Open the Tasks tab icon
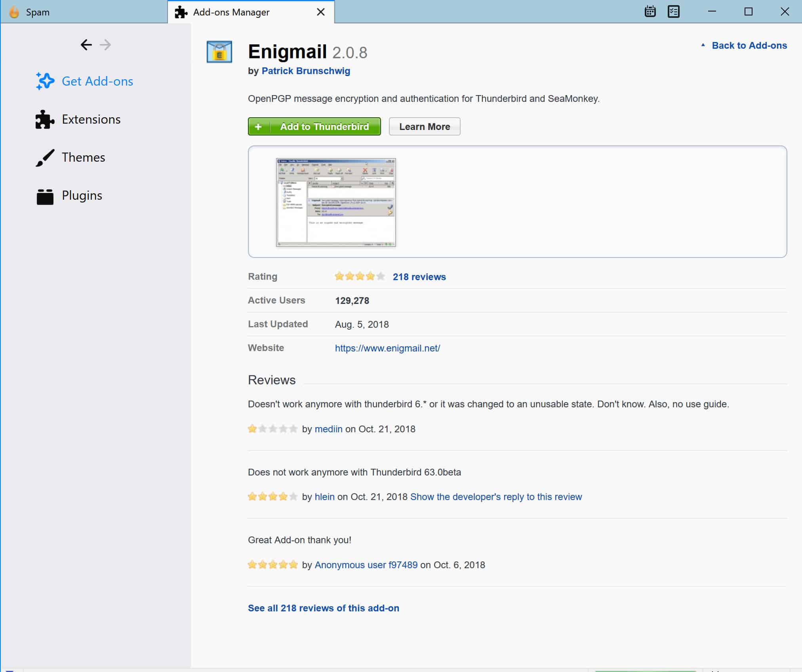This screenshot has width=802, height=672. (673, 11)
